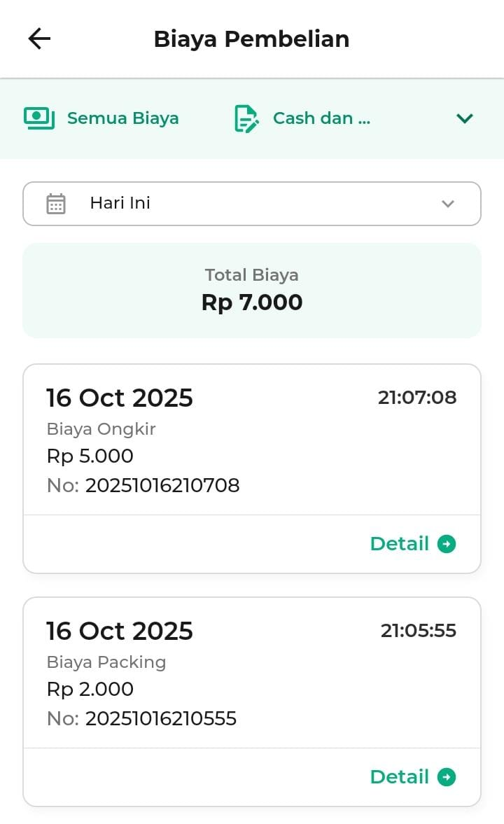504x824 pixels.
Task: Open Detail for Biaya Ongkir expense
Action: point(400,544)
